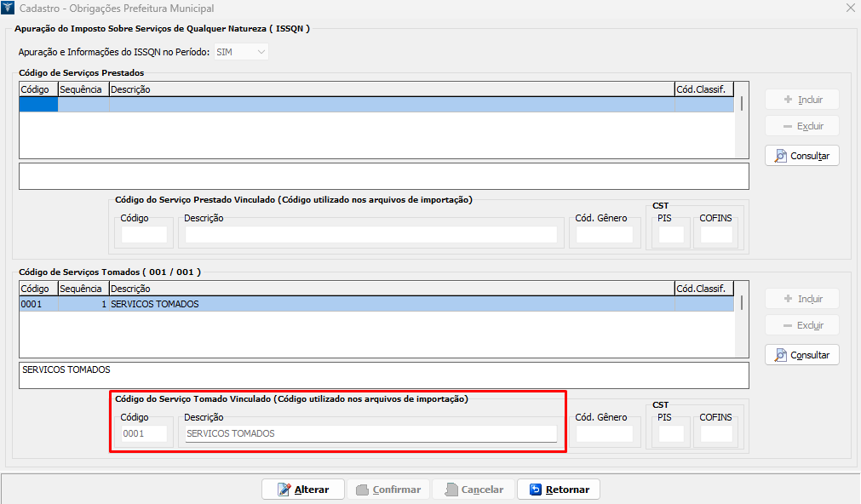Click the Código column header in Serviços Prestados
This screenshot has height=504, width=861.
pos(37,89)
